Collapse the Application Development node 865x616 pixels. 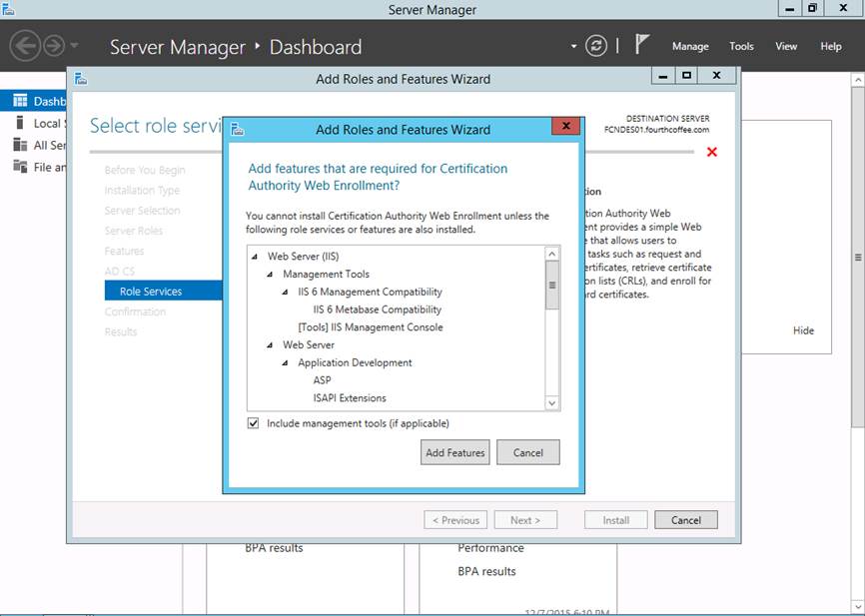[x=286, y=363]
